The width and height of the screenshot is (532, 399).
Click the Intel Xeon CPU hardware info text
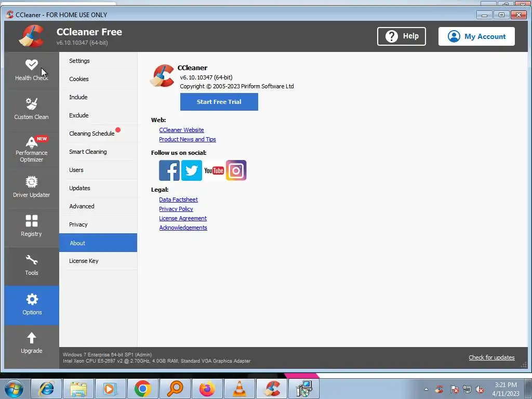(x=157, y=361)
